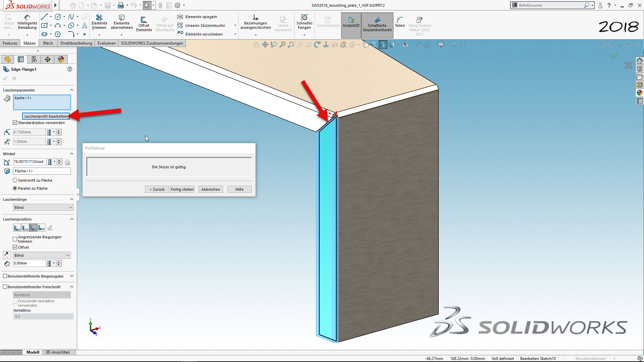Screen dimensions: 644x362
Task: Select the Straight Slot sketch tool
Action: tap(44, 34)
